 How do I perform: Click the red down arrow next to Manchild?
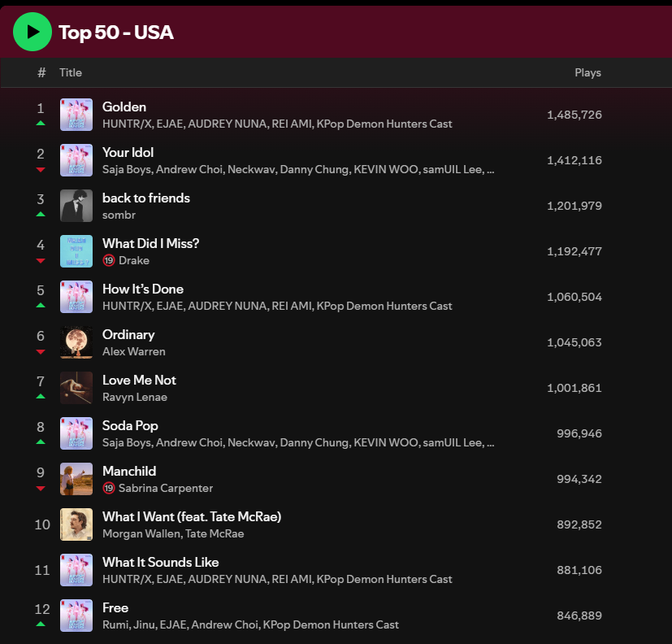(x=40, y=487)
